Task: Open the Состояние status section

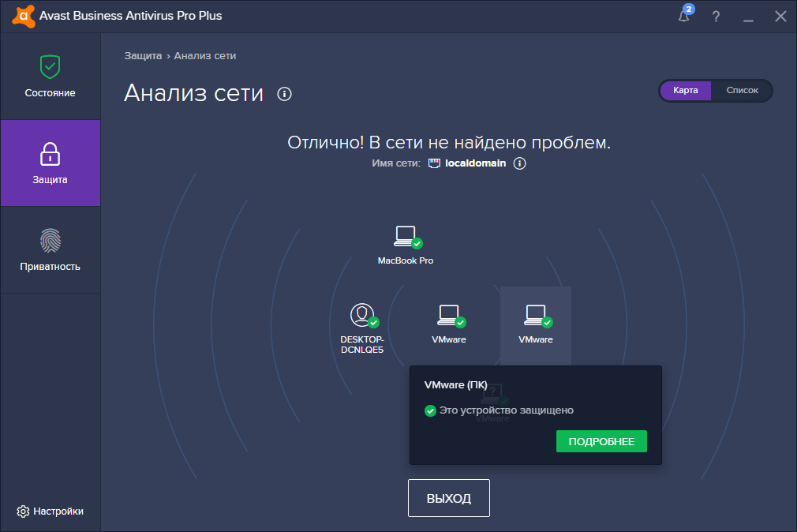Action: tap(51, 77)
